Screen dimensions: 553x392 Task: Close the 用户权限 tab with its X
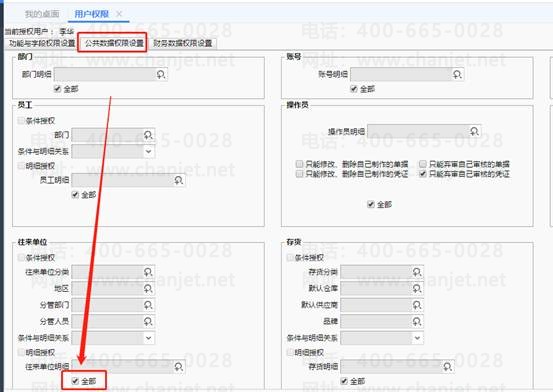coord(119,14)
